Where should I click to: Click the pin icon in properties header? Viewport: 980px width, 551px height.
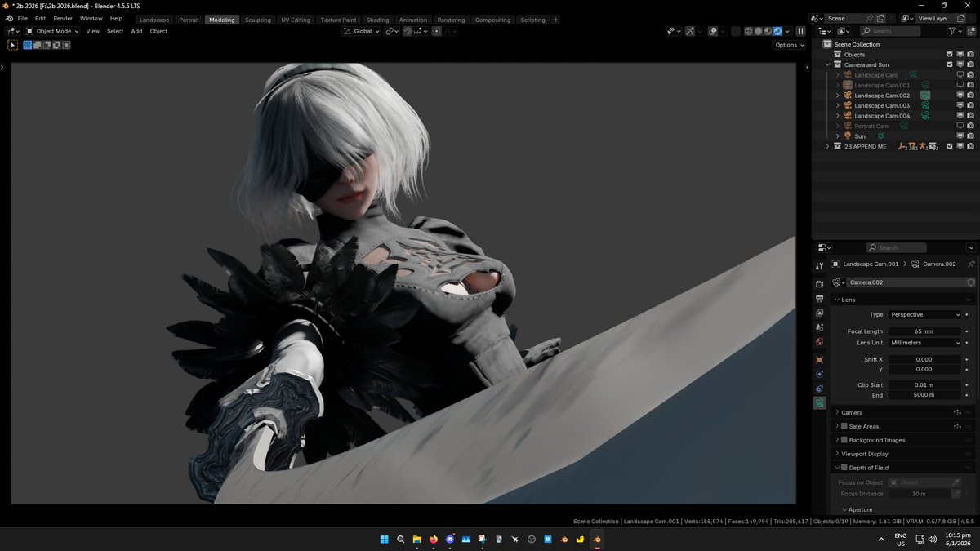970,264
